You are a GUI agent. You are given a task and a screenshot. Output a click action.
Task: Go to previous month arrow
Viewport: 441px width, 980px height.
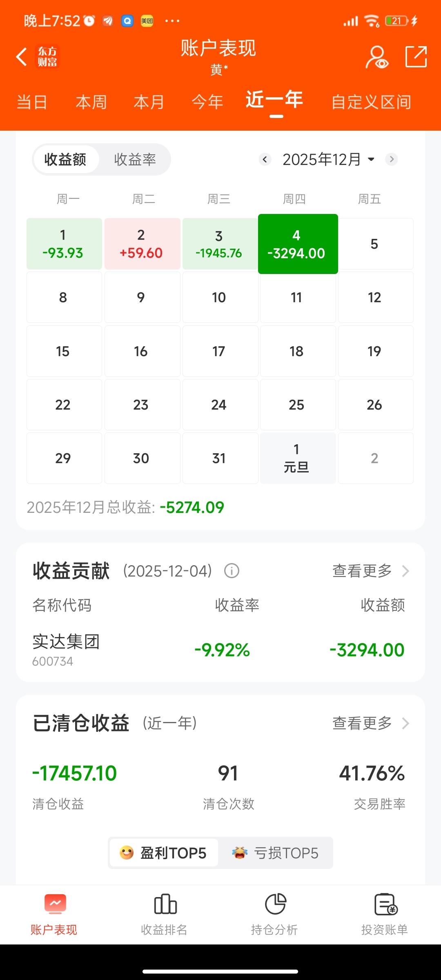pos(265,159)
